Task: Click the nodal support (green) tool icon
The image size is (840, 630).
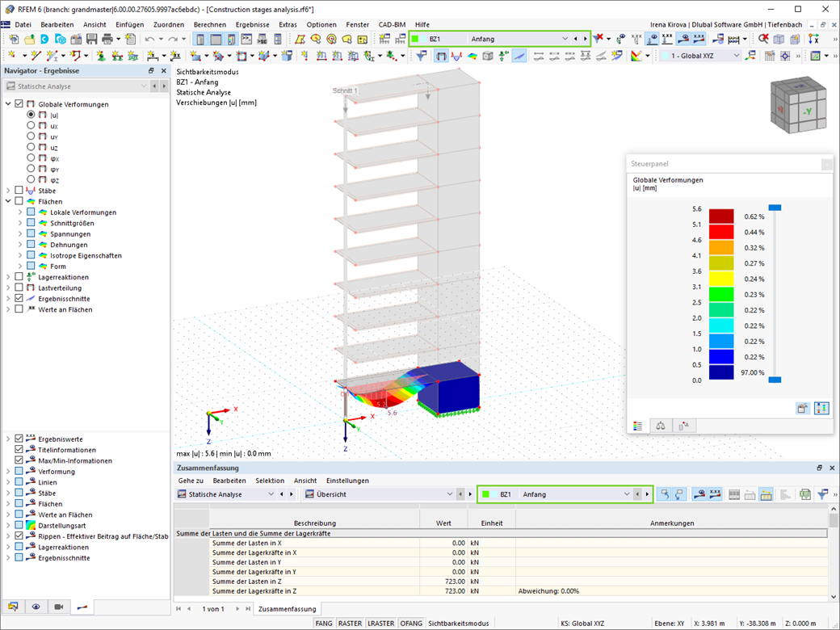Action: pos(101,56)
